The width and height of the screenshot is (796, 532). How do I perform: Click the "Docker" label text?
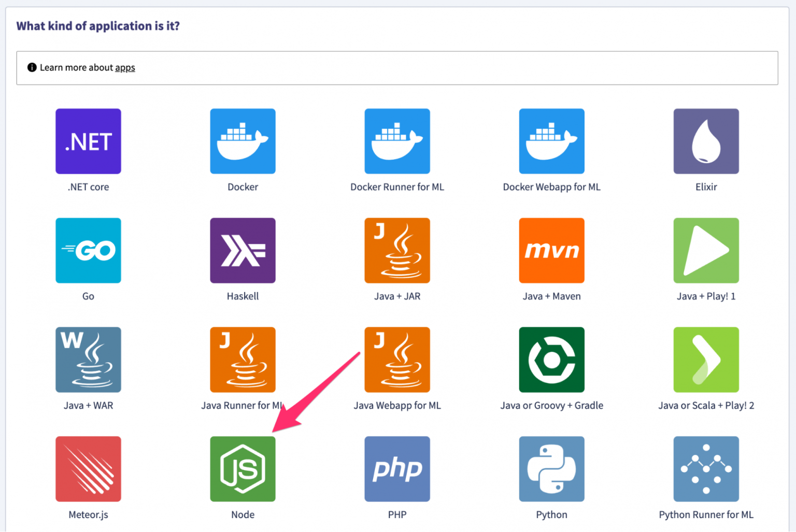click(x=243, y=187)
